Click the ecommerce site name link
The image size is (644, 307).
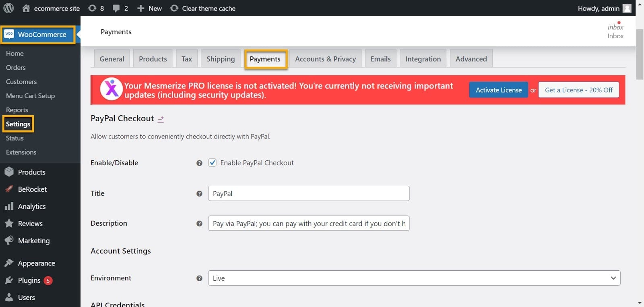(x=57, y=8)
